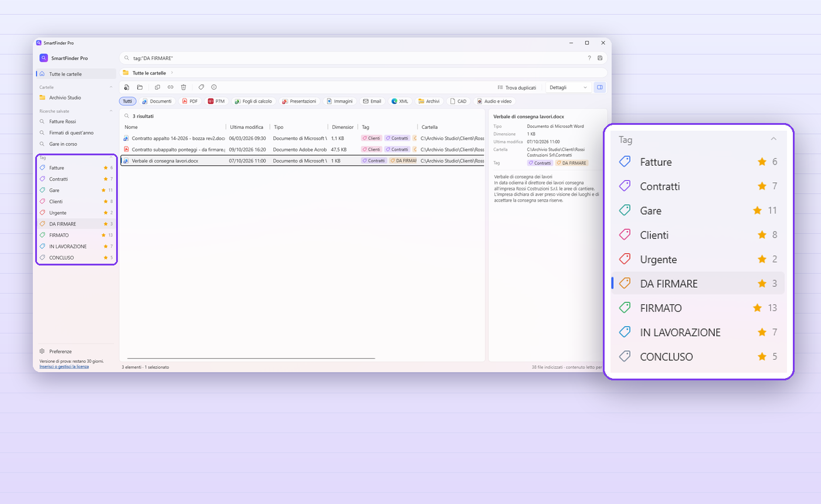Click the open containing folder toolbar icon
The height and width of the screenshot is (504, 821).
pos(140,87)
